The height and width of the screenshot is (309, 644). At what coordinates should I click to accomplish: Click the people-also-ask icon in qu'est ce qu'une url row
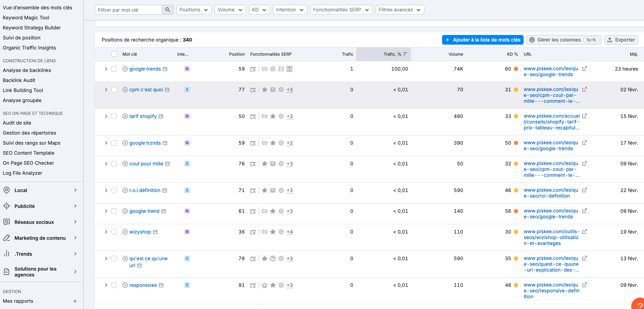pyautogui.click(x=273, y=258)
